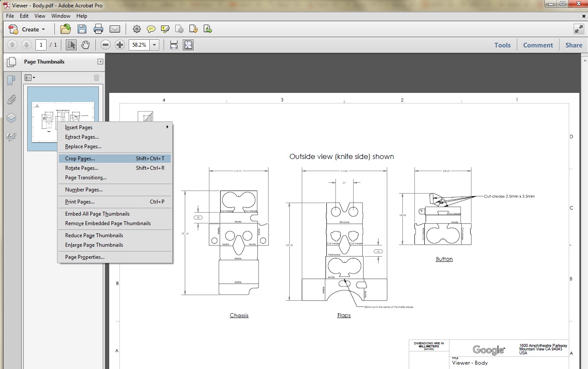Screen dimensions: 588x369
Task: Click the 'Chassis' label in the drawing
Action: coord(239,315)
